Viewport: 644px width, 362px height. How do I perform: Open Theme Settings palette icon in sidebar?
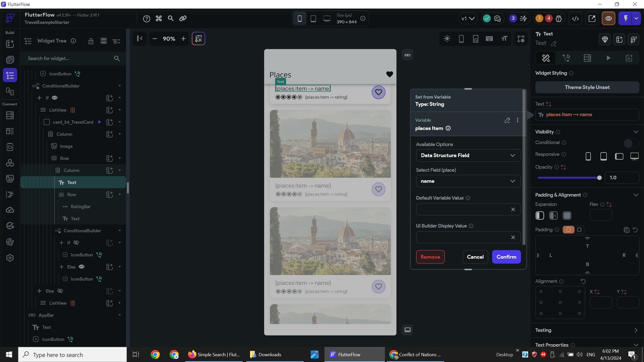(10, 242)
